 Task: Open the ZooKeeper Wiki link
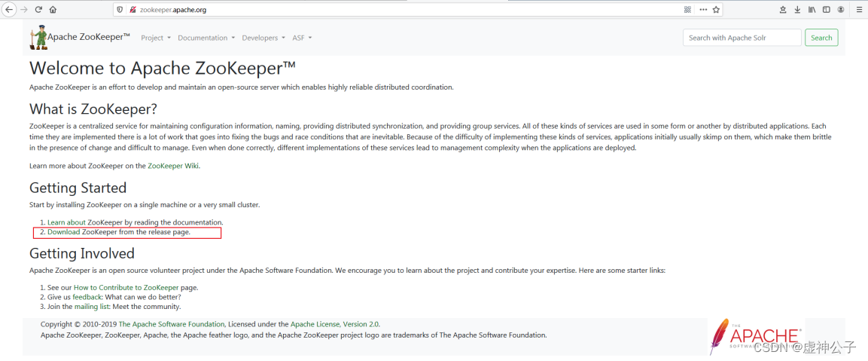click(172, 166)
